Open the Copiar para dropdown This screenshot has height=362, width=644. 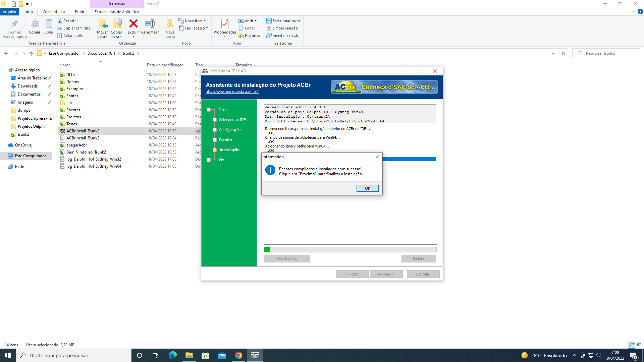[116, 35]
